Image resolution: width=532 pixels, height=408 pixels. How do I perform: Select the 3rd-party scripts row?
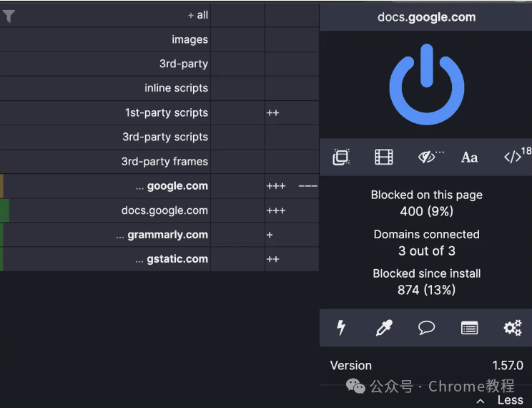pos(105,137)
